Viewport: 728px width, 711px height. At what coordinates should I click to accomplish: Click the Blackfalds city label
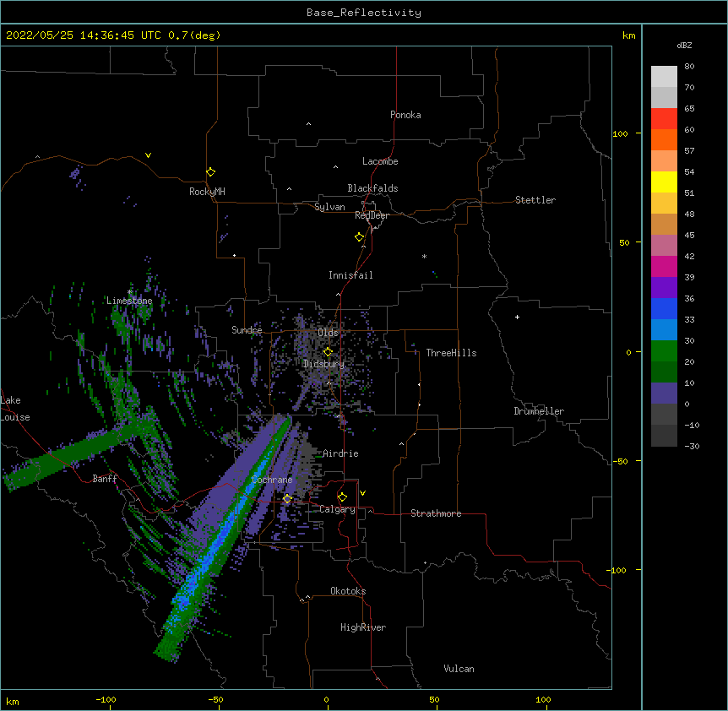click(372, 188)
